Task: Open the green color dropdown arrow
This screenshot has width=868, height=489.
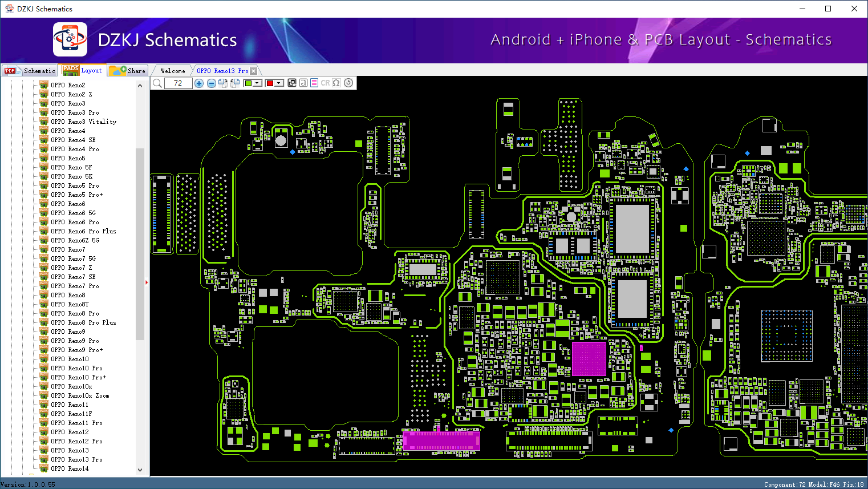Action: pos(258,83)
